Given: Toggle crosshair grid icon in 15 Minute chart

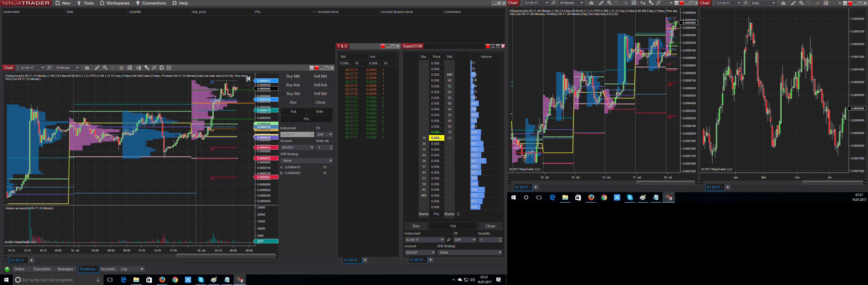Looking at the screenshot, I should (122, 68).
